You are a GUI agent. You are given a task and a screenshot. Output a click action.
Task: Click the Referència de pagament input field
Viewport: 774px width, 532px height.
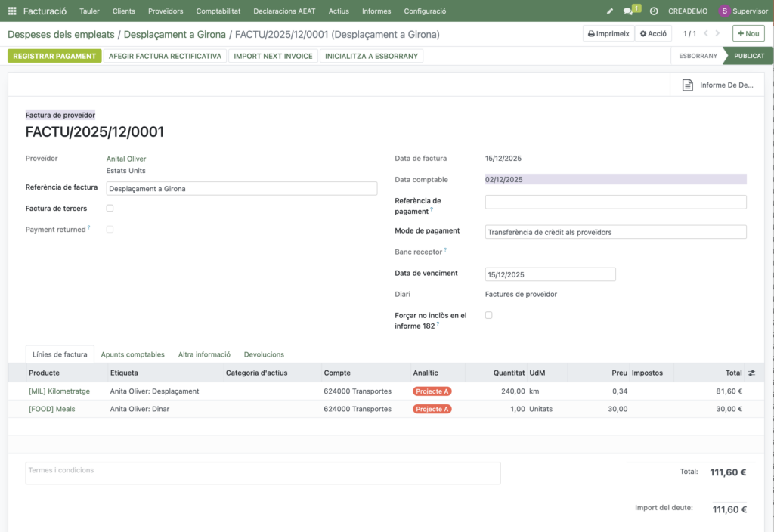click(615, 202)
